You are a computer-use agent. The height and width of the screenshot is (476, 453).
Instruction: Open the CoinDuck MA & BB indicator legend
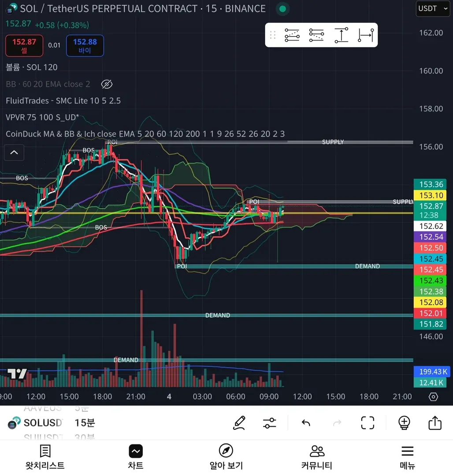(145, 134)
